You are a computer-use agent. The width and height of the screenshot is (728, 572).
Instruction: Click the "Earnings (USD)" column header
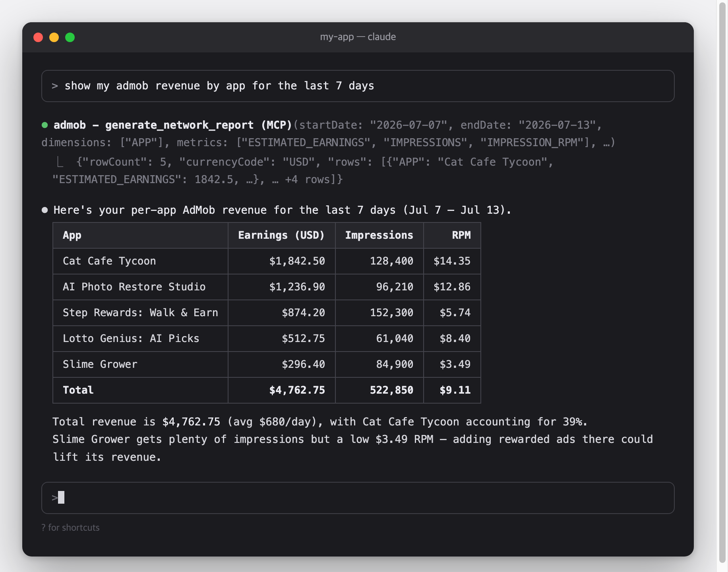[x=281, y=235]
